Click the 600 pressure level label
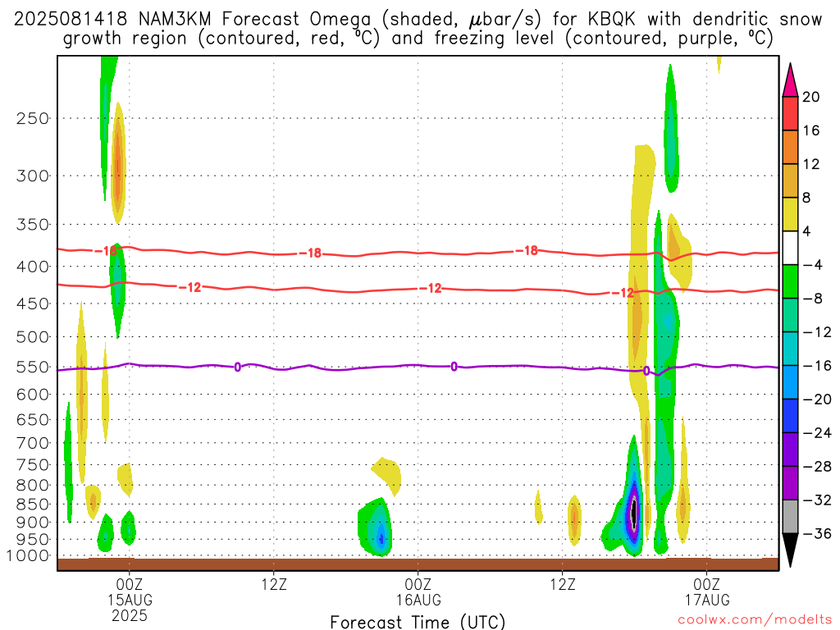 click(x=33, y=395)
